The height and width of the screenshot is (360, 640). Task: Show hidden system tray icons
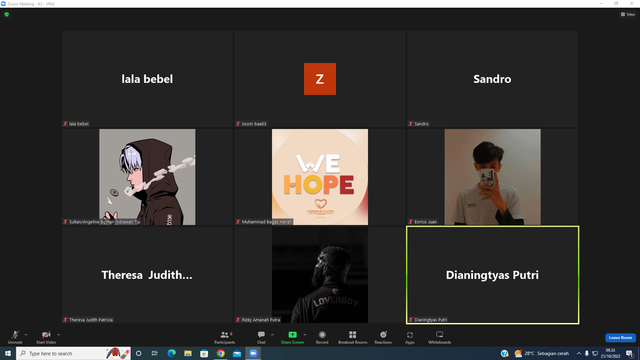tap(579, 353)
